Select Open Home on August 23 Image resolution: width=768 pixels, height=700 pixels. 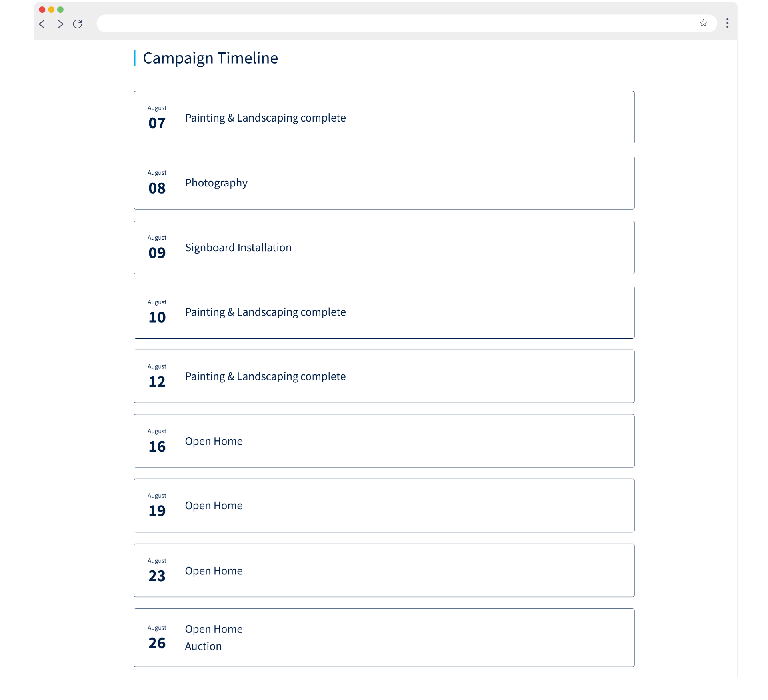(x=214, y=571)
